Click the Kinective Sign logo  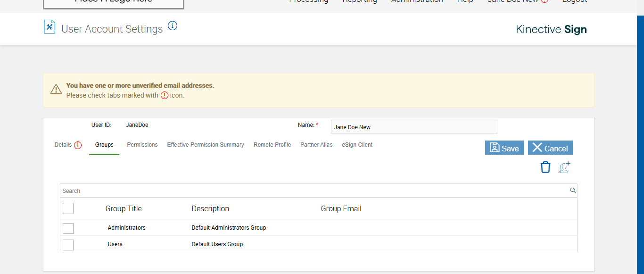point(551,29)
